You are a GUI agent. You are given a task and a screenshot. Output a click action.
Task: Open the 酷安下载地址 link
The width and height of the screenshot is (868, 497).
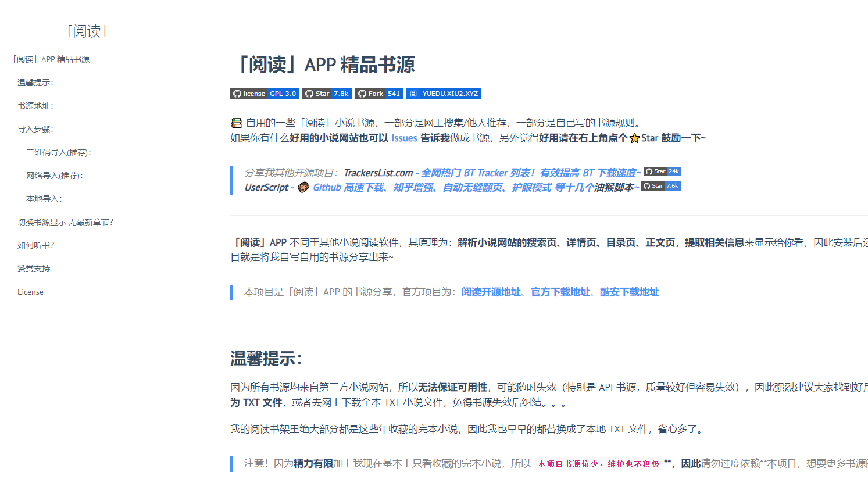(630, 291)
